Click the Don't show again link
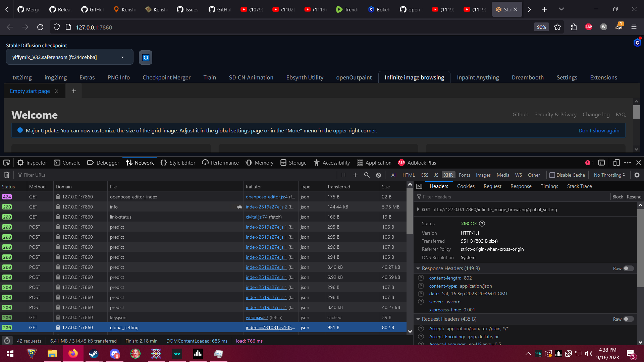Viewport: 644px width, 362px height. coord(599,131)
